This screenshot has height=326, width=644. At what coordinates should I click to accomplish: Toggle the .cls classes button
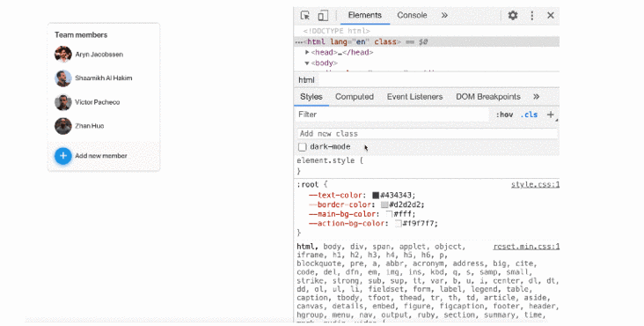[x=529, y=115]
